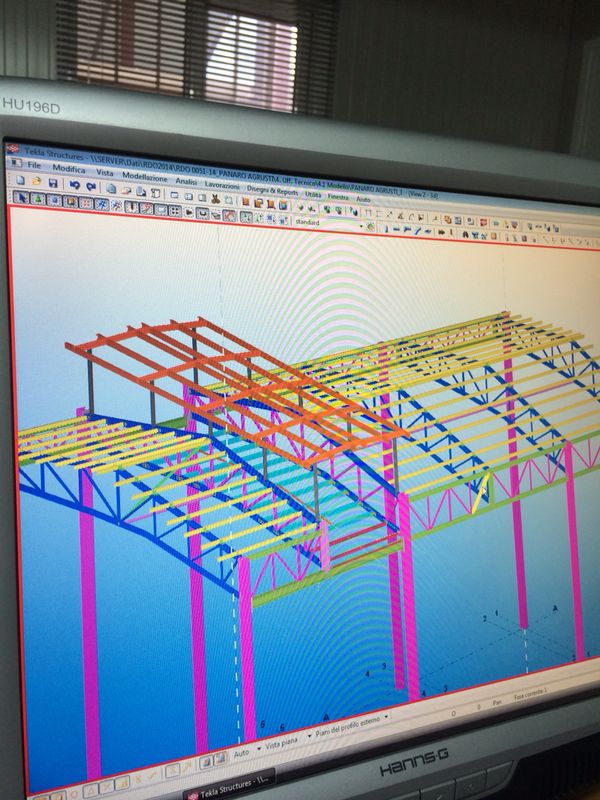600x800 pixels.
Task: Open the Modellazione menu
Action: 145,177
